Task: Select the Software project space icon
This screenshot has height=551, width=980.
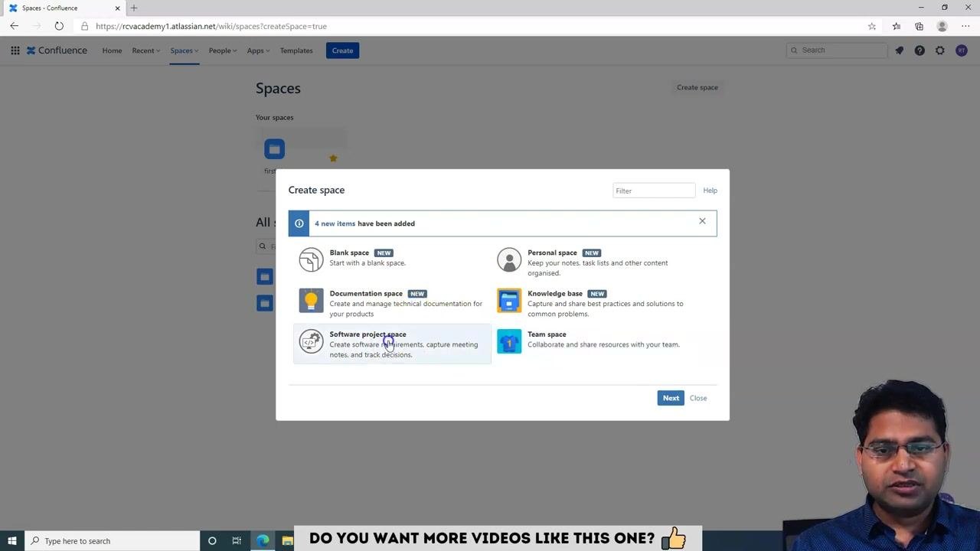Action: pyautogui.click(x=311, y=341)
